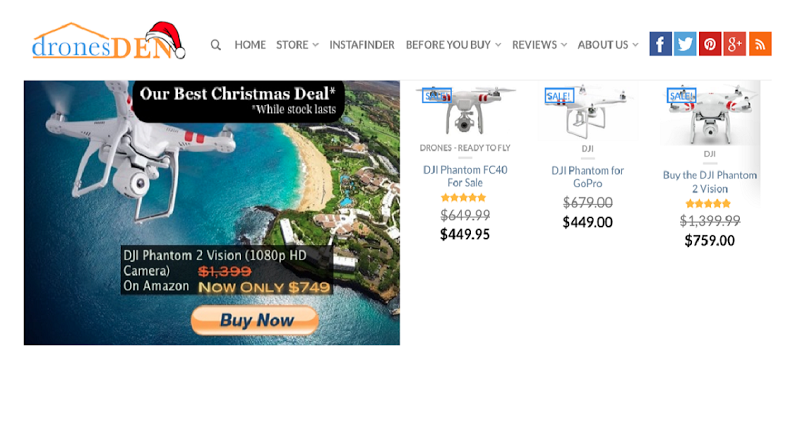The image size is (800, 425).
Task: Subscribe via the RSS feed icon
Action: (x=760, y=44)
